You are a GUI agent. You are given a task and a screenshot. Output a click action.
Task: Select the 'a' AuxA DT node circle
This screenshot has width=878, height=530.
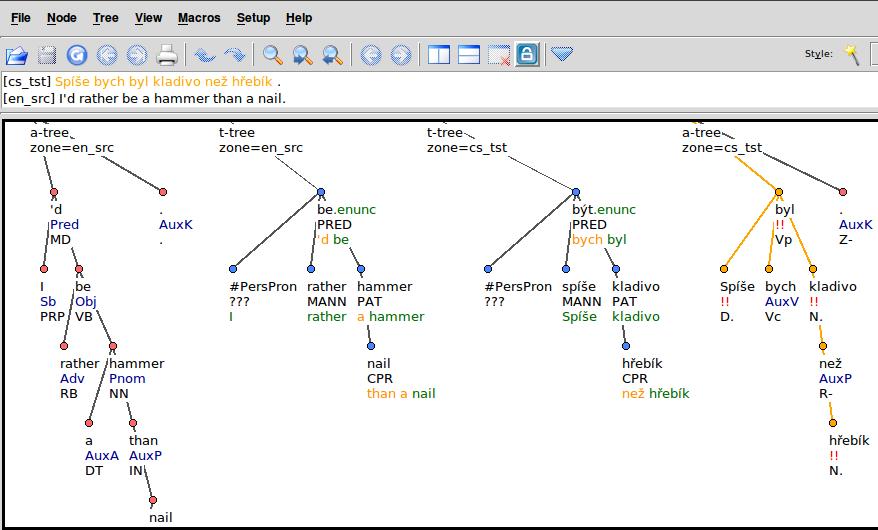tap(88, 423)
